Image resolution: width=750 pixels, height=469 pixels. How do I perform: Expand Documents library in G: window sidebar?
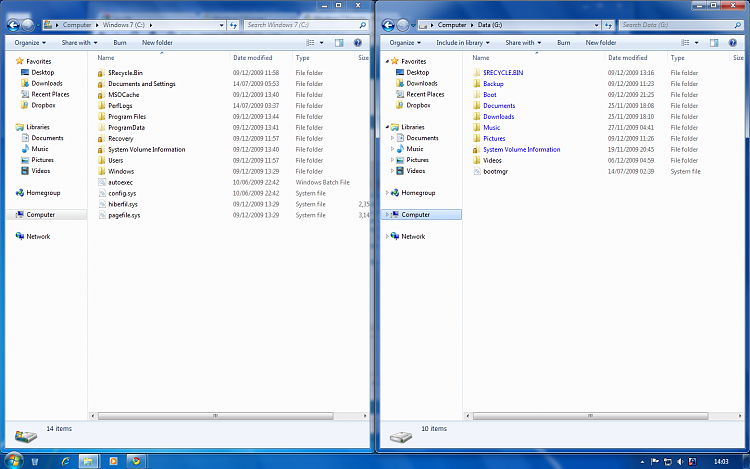[393, 138]
